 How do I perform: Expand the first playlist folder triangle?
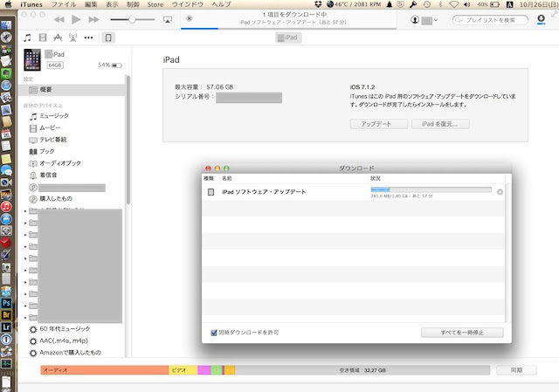pos(25,211)
